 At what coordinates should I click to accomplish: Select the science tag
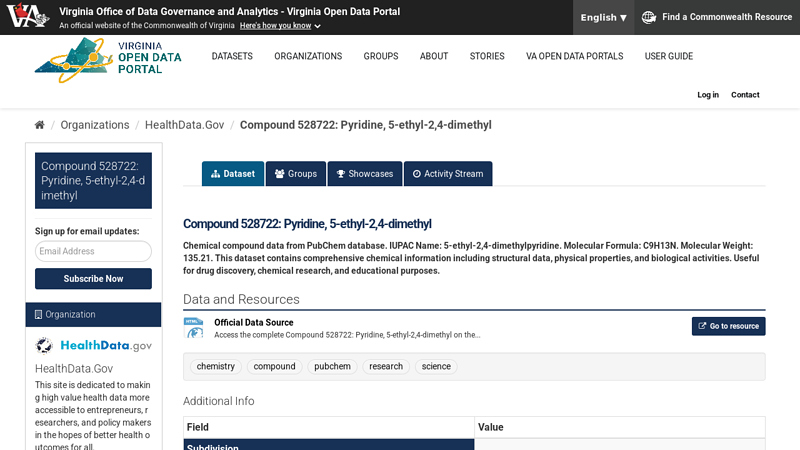pos(436,366)
